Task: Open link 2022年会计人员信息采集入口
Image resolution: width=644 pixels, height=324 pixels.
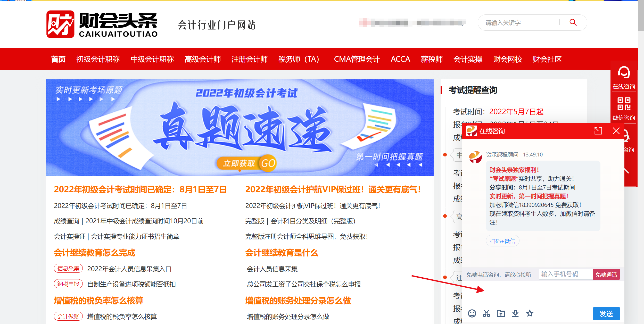Action: 129,269
